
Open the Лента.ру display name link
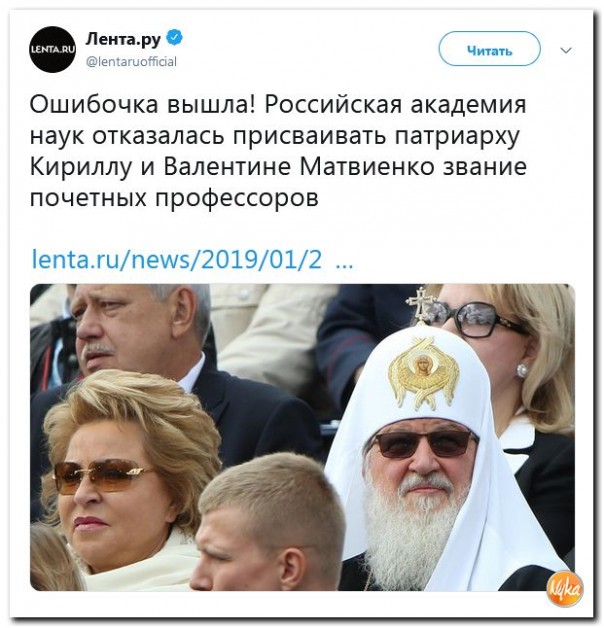click(x=123, y=39)
